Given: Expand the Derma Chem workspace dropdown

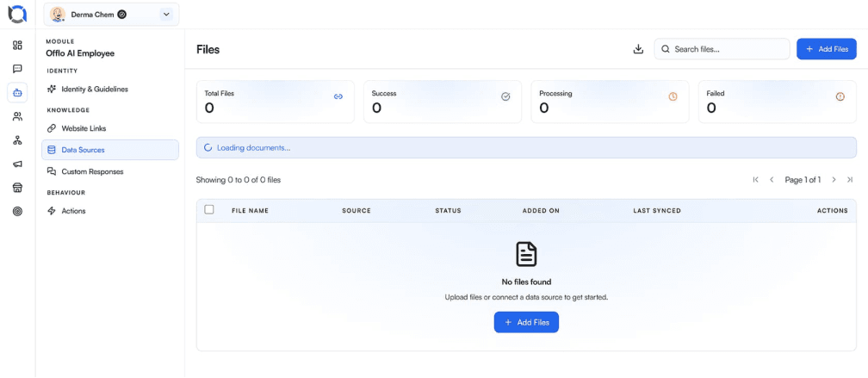Looking at the screenshot, I should click(166, 15).
